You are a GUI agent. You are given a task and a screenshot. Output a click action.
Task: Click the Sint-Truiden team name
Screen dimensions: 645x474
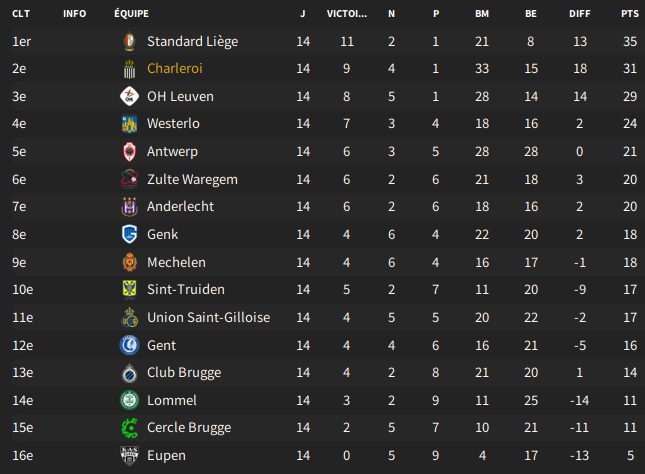[186, 289]
